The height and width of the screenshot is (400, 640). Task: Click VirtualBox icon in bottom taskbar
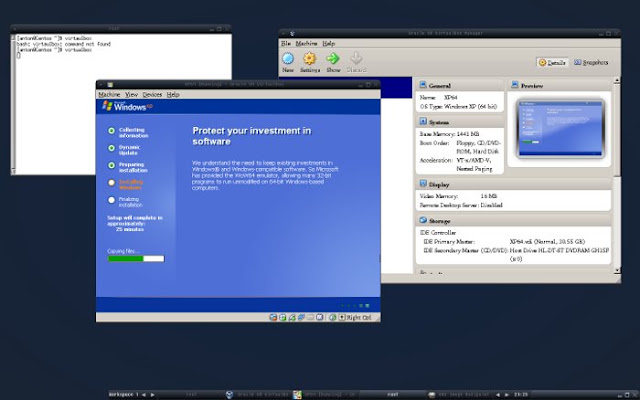coord(230,394)
